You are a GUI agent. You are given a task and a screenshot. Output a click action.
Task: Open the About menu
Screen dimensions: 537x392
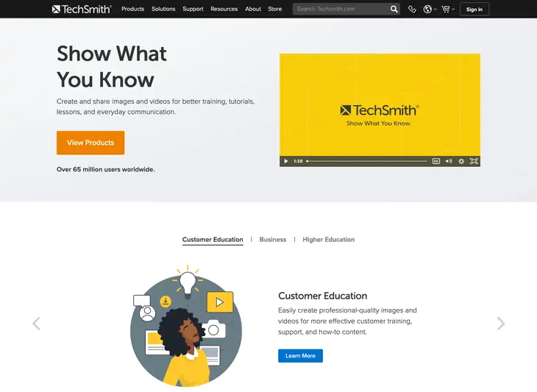coord(253,9)
